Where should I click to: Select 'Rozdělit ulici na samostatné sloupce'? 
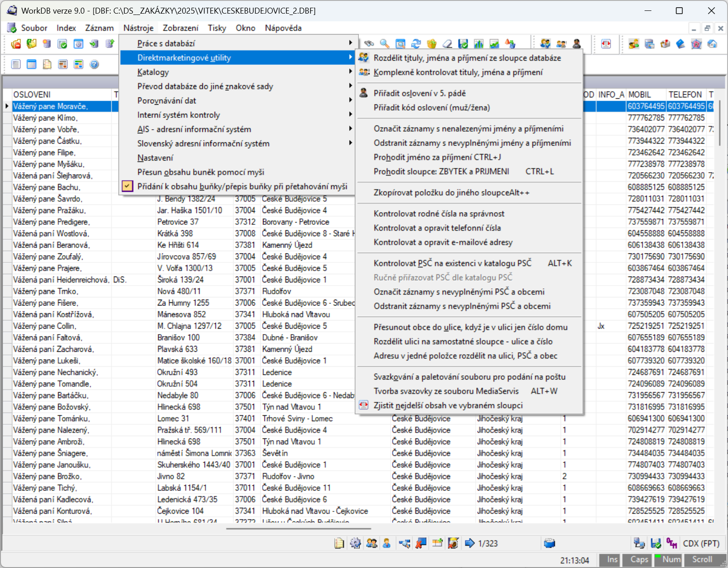point(469,341)
